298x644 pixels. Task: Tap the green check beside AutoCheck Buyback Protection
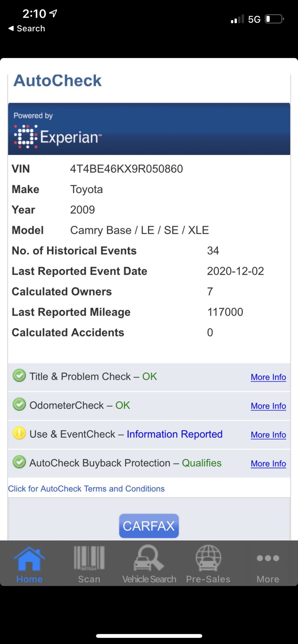(19, 462)
